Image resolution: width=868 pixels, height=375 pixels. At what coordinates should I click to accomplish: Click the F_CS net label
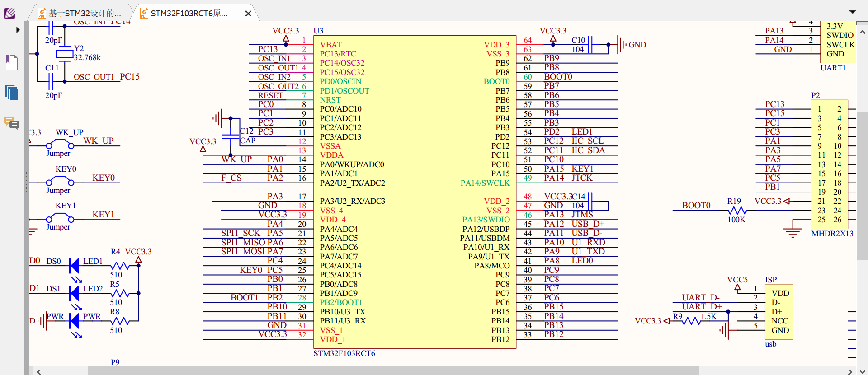click(x=231, y=178)
